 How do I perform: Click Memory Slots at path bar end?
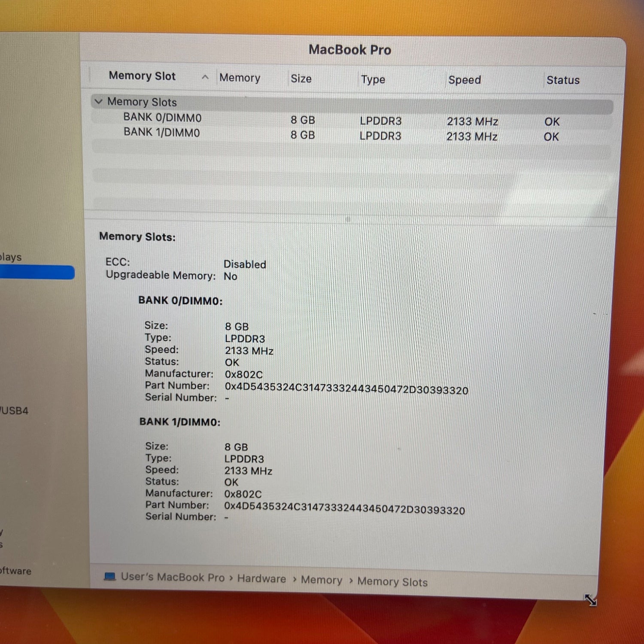point(392,582)
